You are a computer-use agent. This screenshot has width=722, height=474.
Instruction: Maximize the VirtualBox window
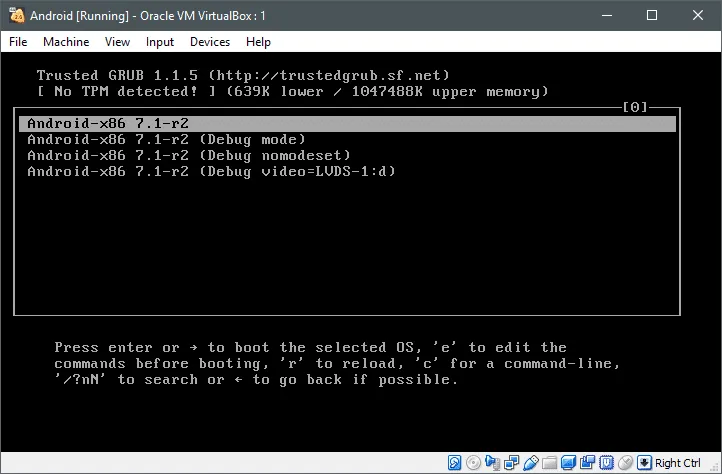(x=652, y=15)
